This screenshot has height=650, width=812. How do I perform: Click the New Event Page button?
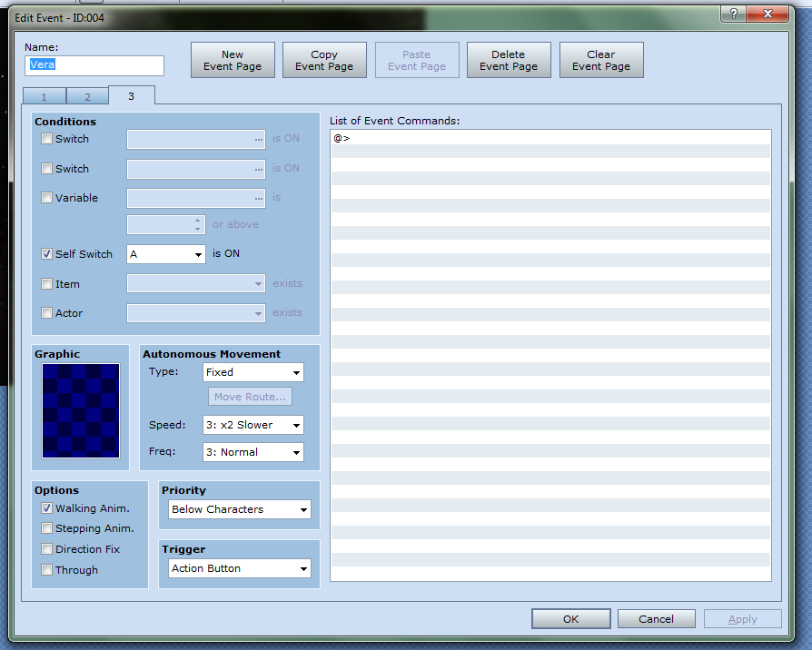[x=233, y=60]
